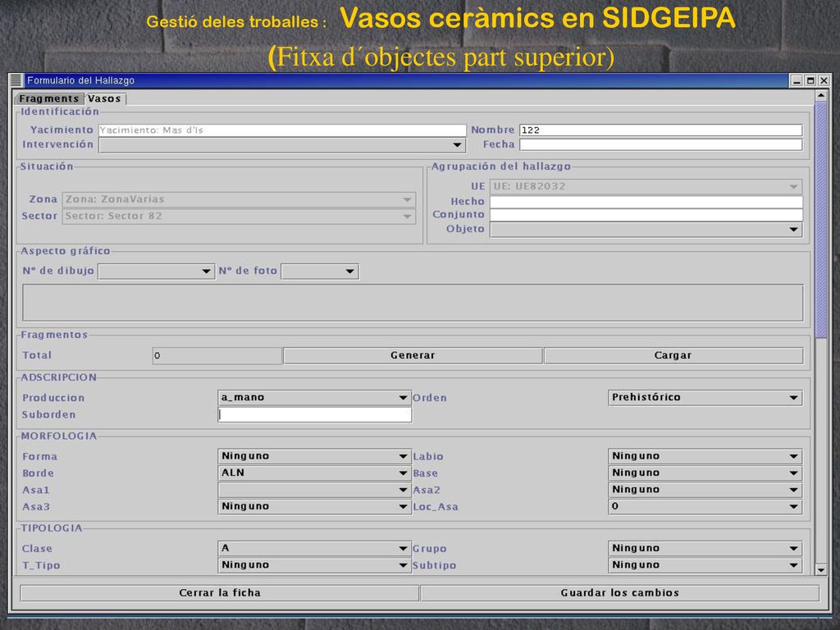
Task: Open the Intervención dropdown
Action: (x=282, y=144)
